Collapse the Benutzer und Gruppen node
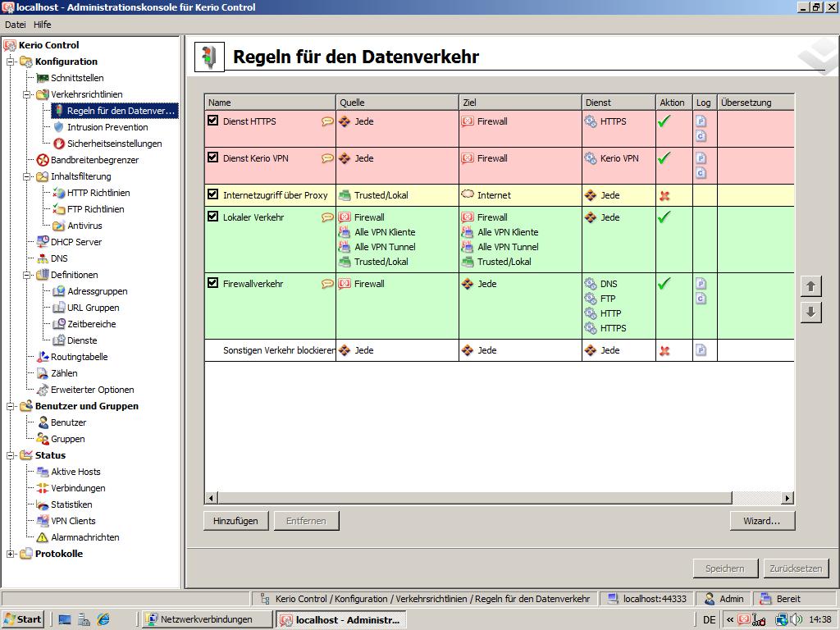Screen dimensions: 840x630 (x=10, y=406)
